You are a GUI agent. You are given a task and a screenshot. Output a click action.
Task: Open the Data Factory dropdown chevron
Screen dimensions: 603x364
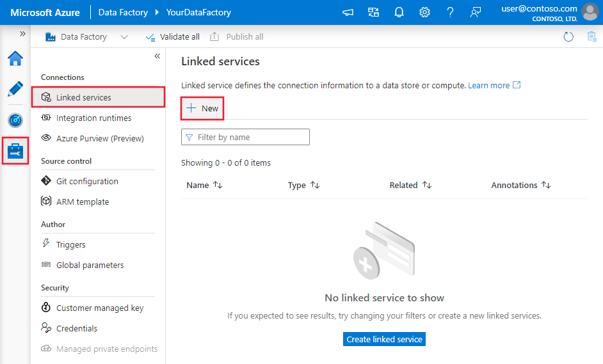[124, 37]
